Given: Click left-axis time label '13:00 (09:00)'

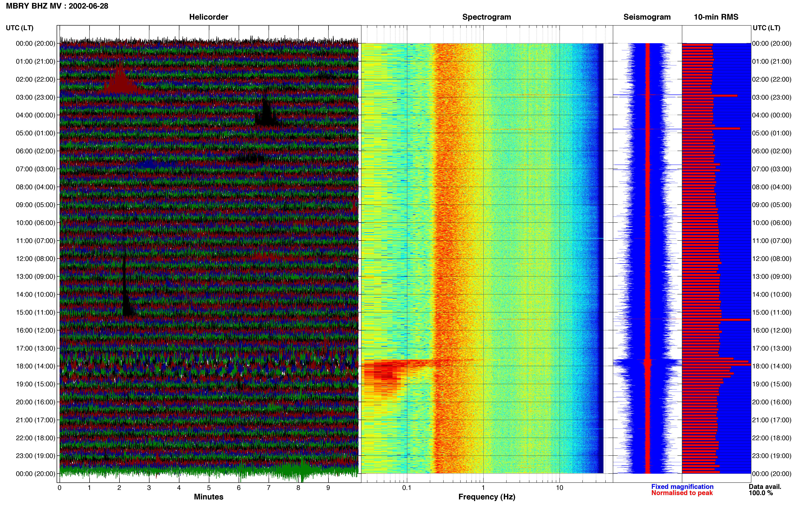Looking at the screenshot, I should click(36, 277).
